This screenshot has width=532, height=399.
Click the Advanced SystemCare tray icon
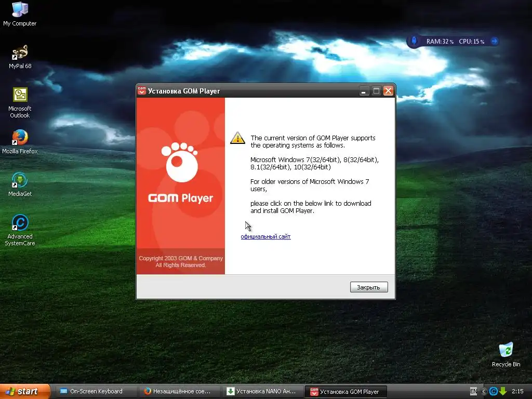click(494, 392)
